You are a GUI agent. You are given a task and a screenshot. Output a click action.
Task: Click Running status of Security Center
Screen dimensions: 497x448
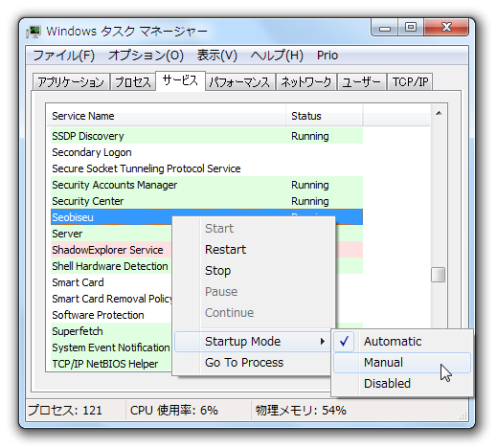310,201
